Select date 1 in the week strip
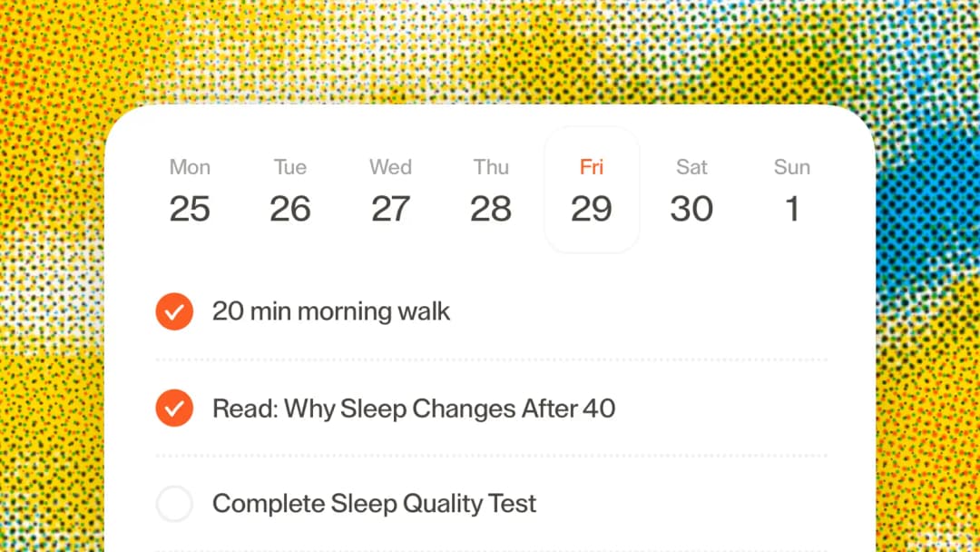This screenshot has height=552, width=980. tap(792, 209)
